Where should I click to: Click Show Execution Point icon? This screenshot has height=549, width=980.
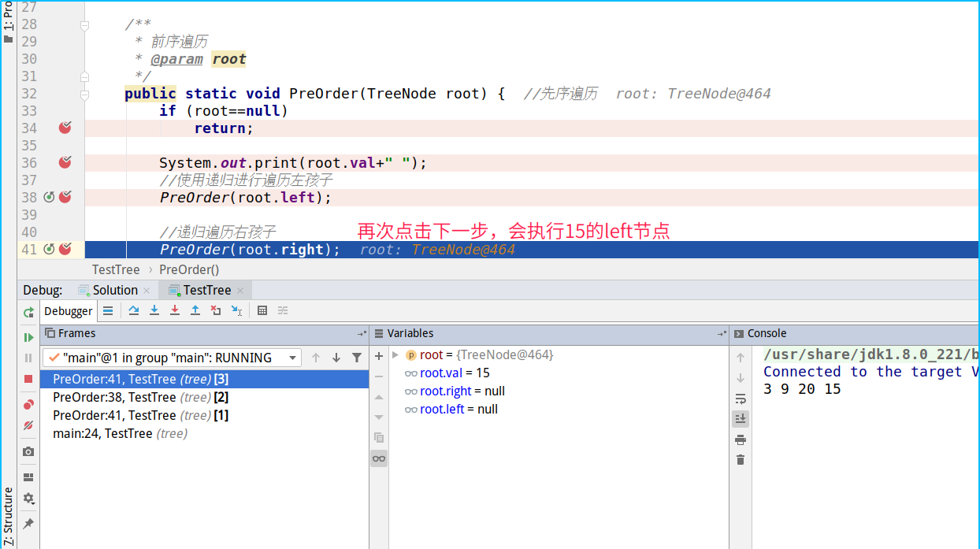pos(108,310)
